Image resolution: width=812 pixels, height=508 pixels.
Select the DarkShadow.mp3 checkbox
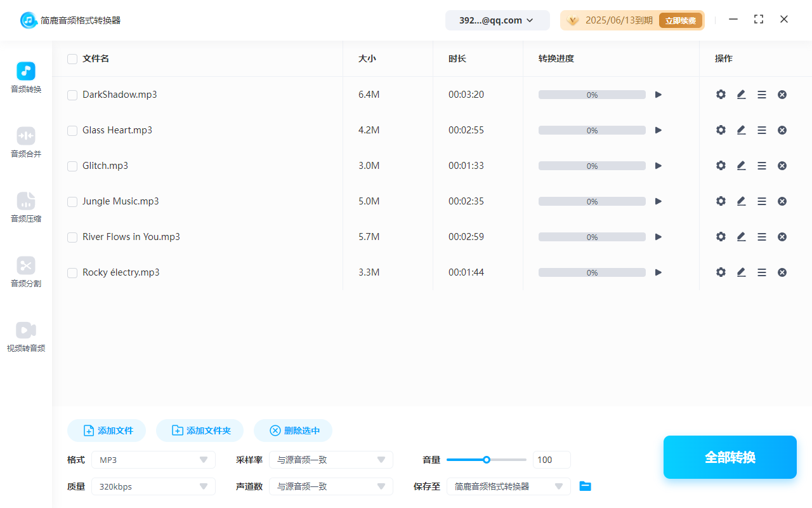(x=72, y=95)
